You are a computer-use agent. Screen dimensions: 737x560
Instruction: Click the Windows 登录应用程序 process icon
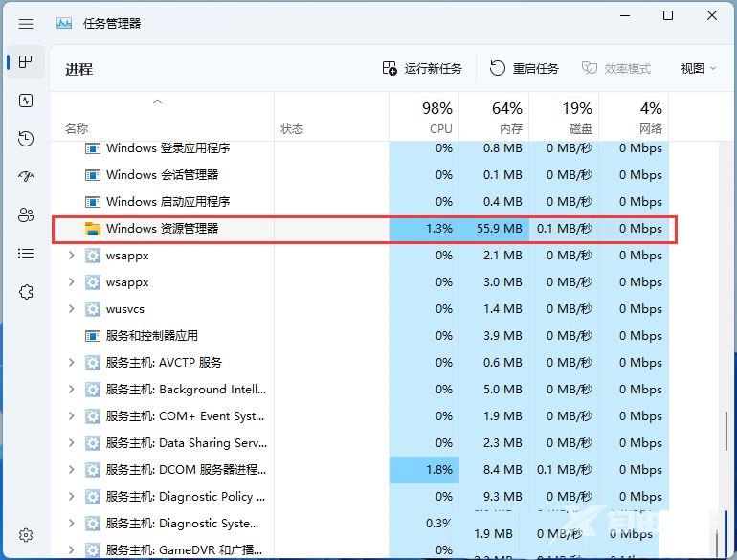tap(93, 148)
